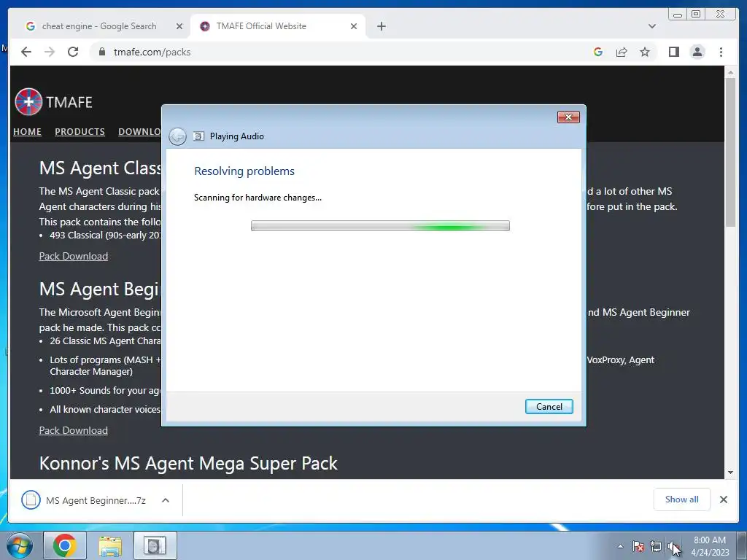Viewport: 747px width, 560px height.
Task: Close the downloads bar
Action: pyautogui.click(x=724, y=499)
